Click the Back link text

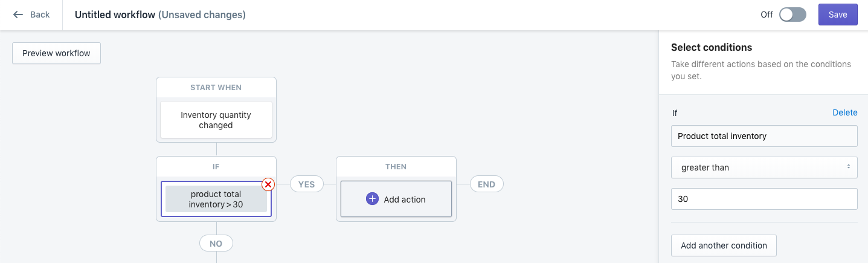click(40, 15)
